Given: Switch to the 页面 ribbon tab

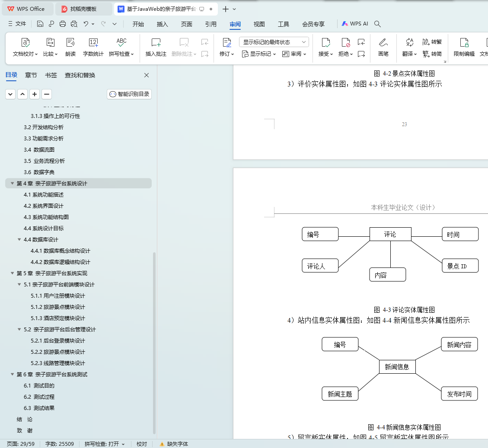Looking at the screenshot, I should point(186,24).
